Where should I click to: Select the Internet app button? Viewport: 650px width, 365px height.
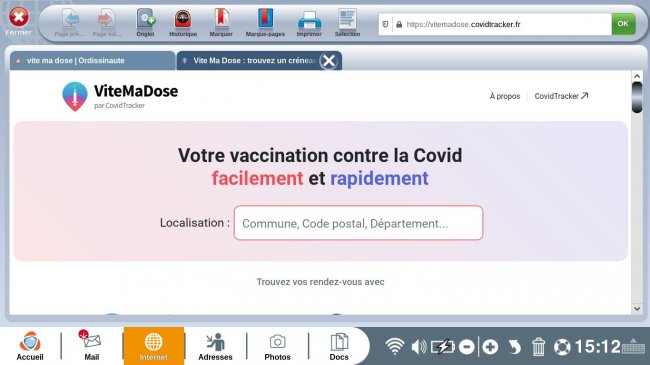(153, 346)
